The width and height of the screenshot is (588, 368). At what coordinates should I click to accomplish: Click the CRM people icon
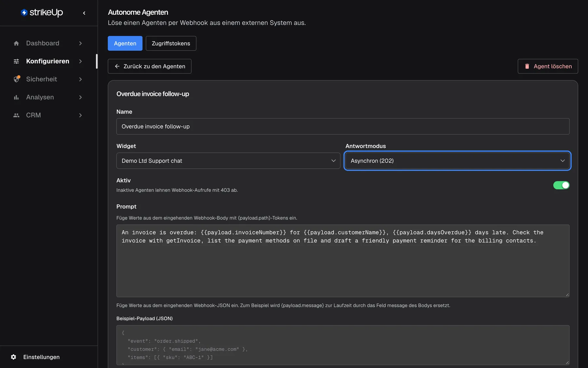click(x=16, y=115)
